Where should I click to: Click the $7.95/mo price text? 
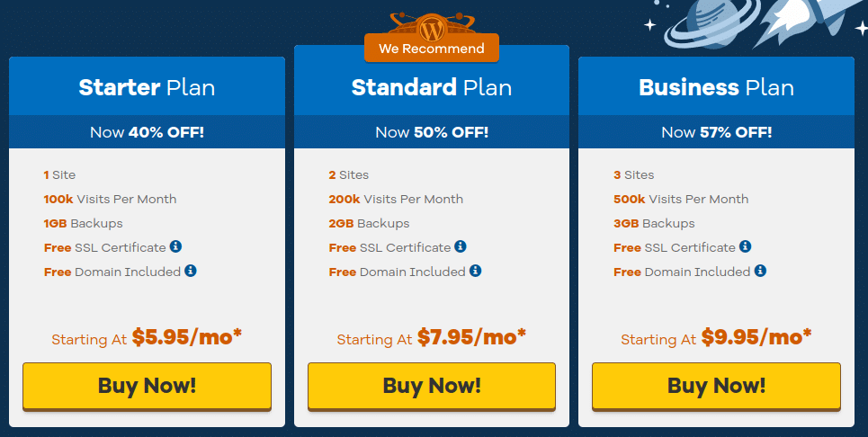click(x=471, y=336)
